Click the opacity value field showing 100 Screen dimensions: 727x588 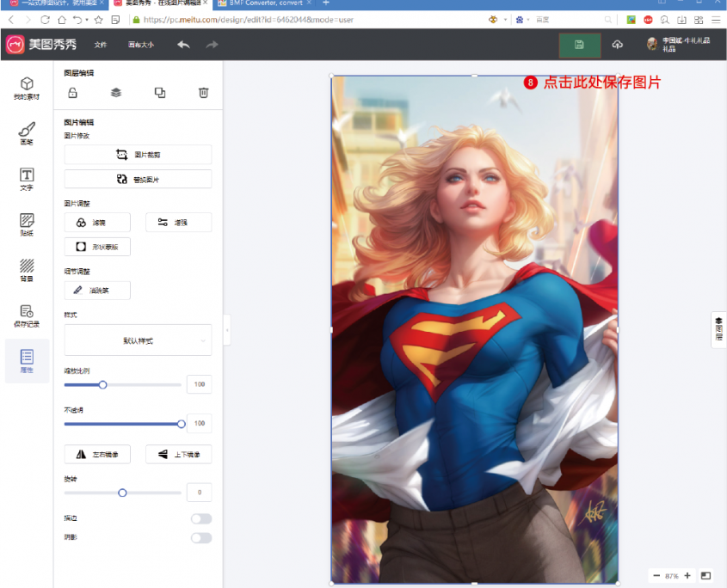tap(200, 423)
